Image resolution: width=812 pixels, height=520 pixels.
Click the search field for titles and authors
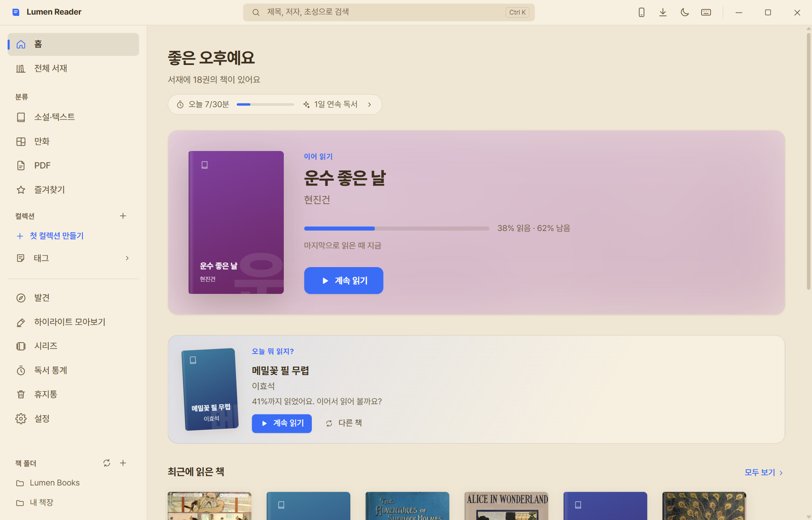tap(389, 12)
